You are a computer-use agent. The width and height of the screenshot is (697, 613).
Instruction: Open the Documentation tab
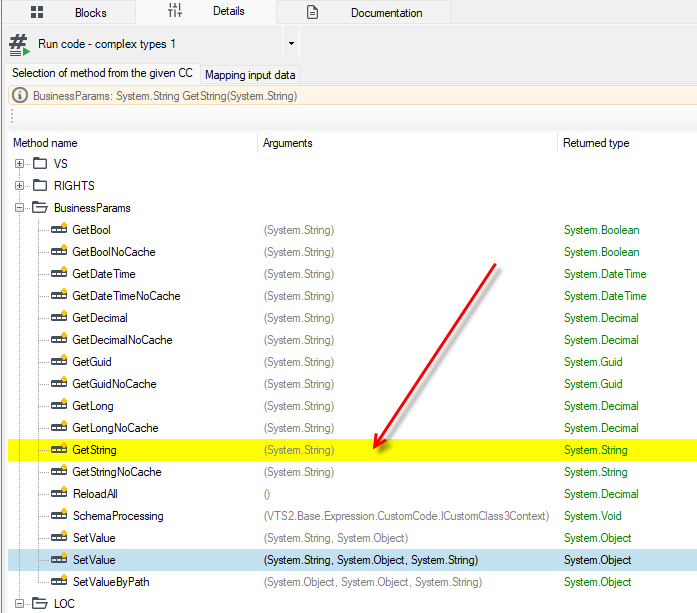coord(364,12)
